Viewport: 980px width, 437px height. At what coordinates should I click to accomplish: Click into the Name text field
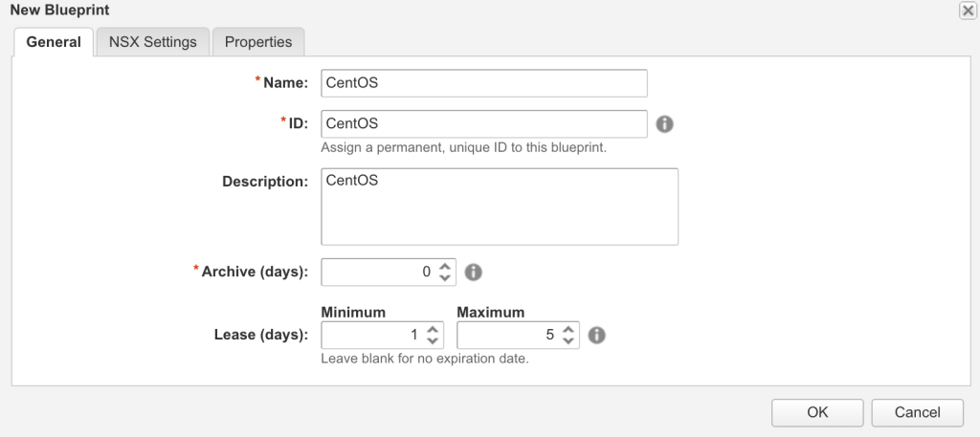484,83
